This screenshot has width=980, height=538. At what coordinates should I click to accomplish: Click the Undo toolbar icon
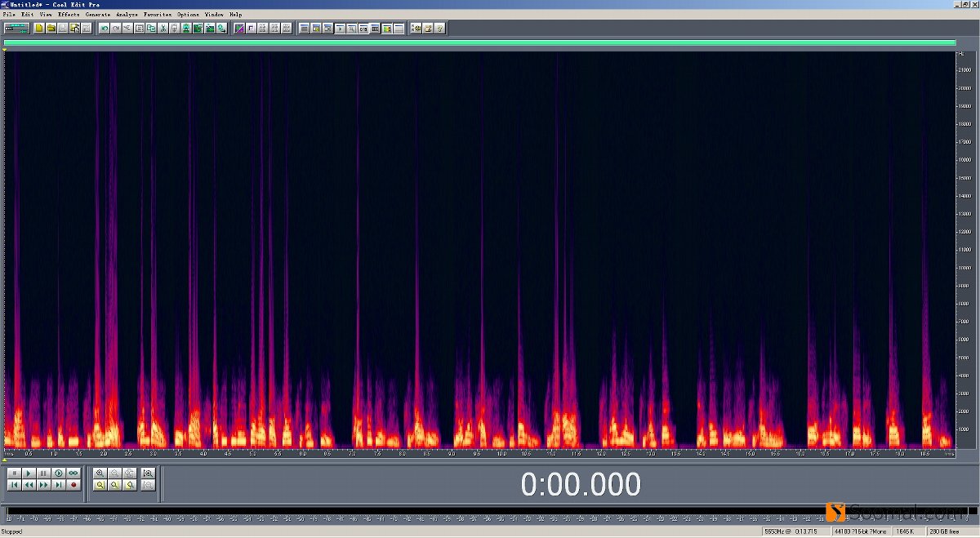(104, 29)
